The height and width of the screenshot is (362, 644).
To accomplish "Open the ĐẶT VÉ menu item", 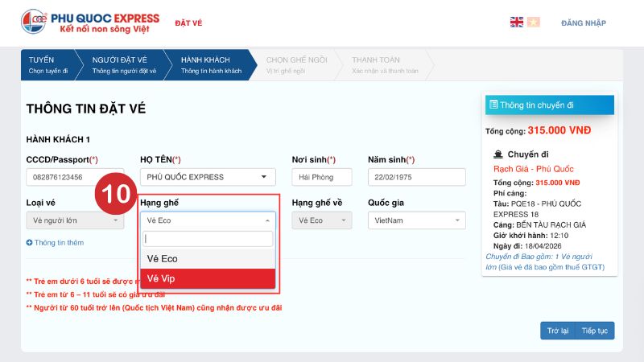I will pos(188,23).
